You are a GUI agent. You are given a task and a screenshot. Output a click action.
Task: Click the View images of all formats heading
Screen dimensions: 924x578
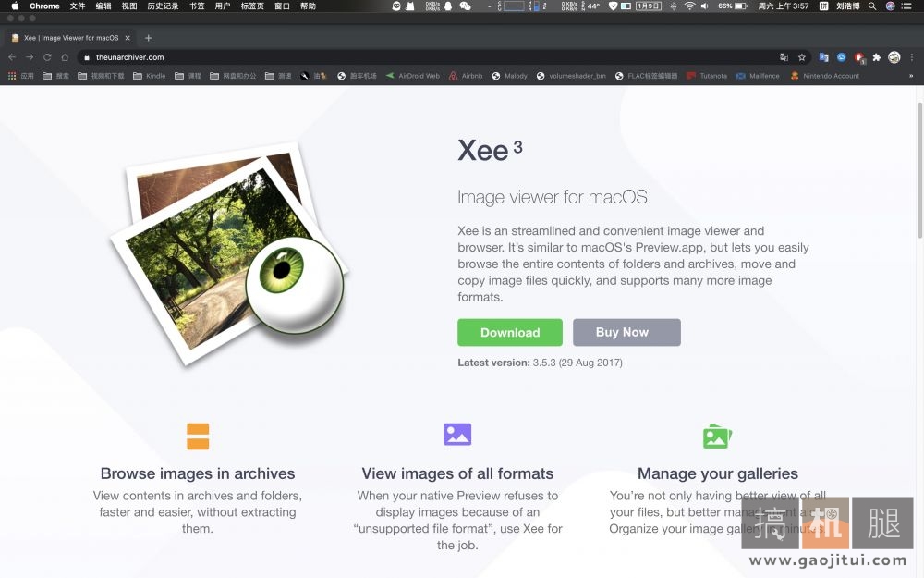pos(457,473)
